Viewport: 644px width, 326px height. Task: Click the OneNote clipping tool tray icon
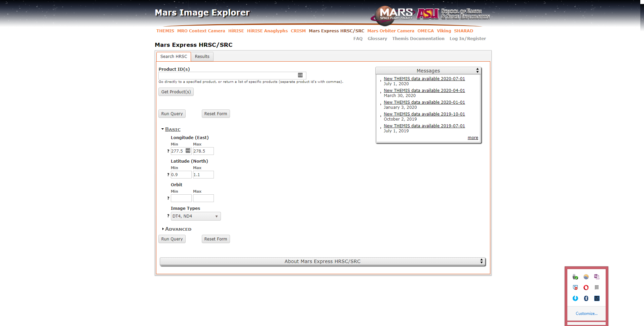point(597,277)
